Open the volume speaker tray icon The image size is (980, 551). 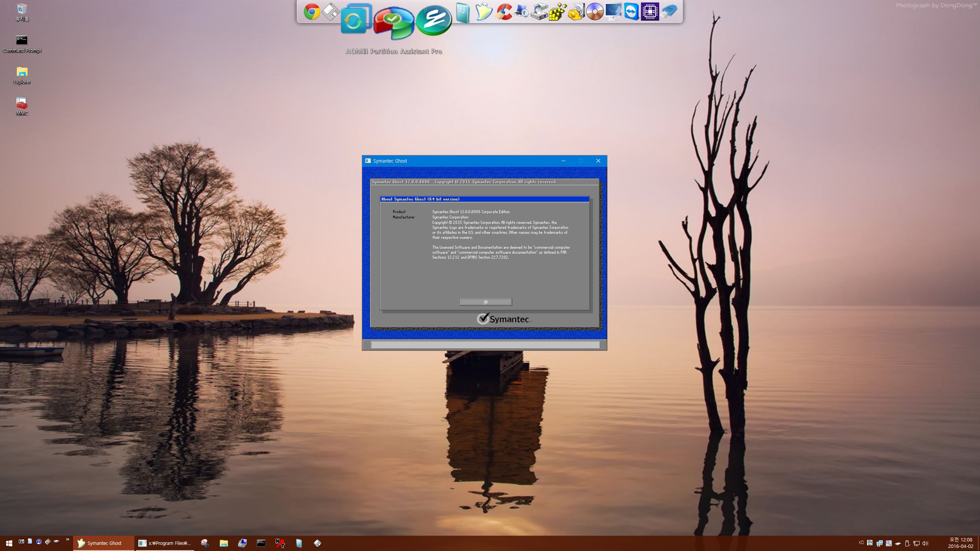tap(926, 543)
